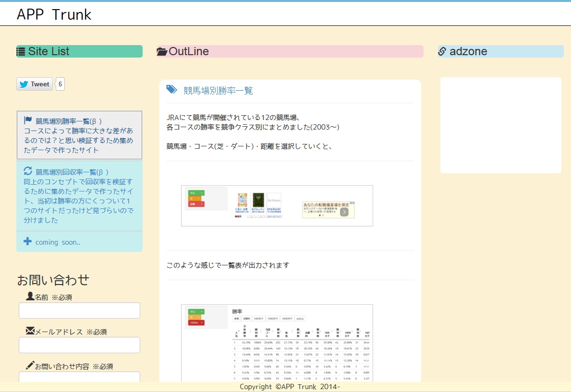Viewport: 571px width, 392px height.
Task: Focus the 名前 input field
Action: coord(79,310)
